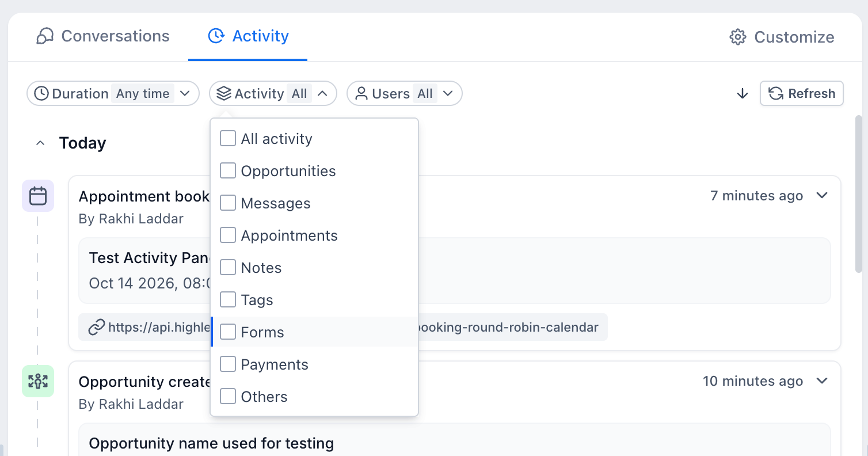Expand the 7 minutes ago entry chevron

822,196
